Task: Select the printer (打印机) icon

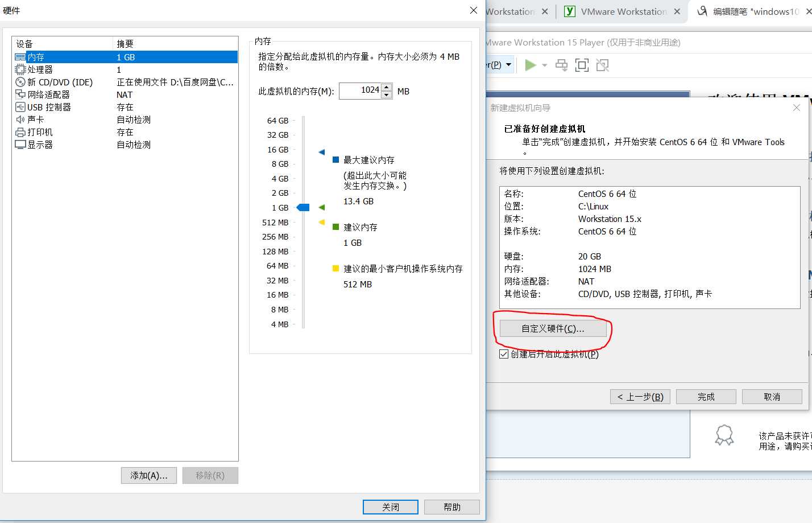Action: pyautogui.click(x=20, y=132)
